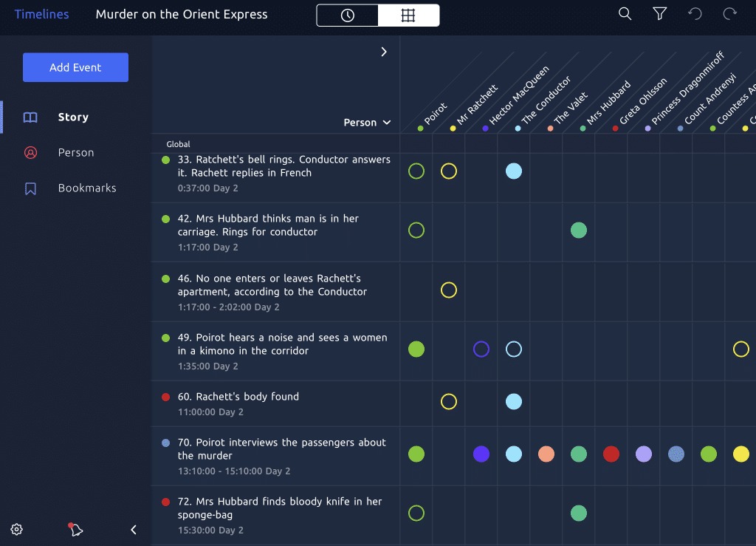This screenshot has width=756, height=546.
Task: Click the Add Event button
Action: [75, 67]
